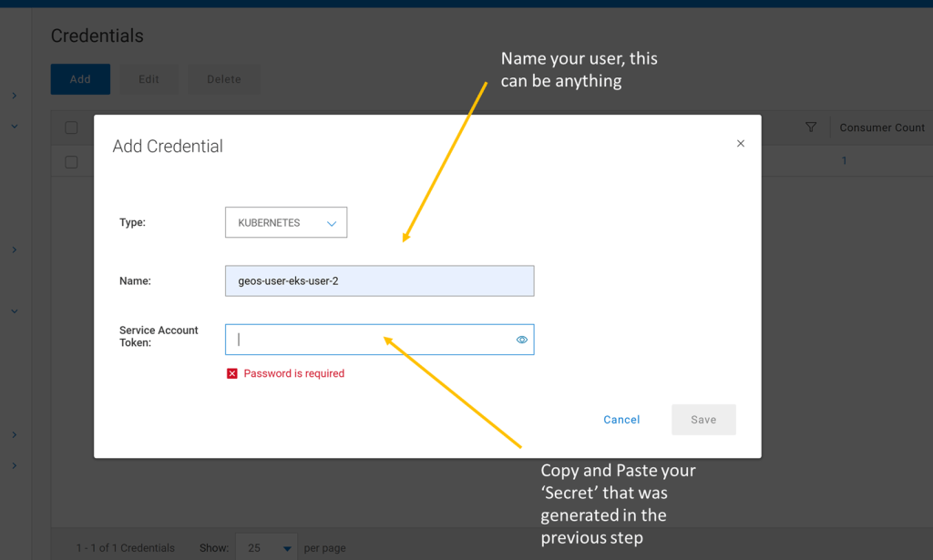This screenshot has height=560, width=933.
Task: Click the Edit button in Credentials toolbar
Action: [x=149, y=79]
